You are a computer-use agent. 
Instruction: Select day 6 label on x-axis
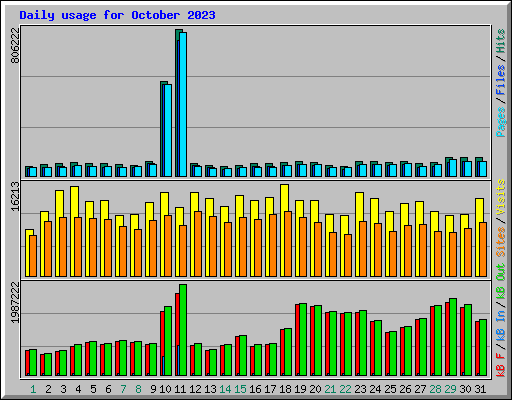[108, 389]
